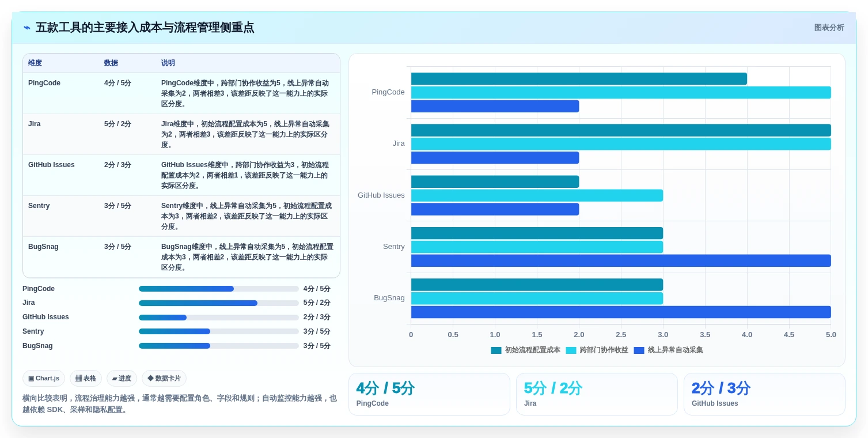Toggle 初始流程配置成本 legend swatch
Image resolution: width=868 pixels, height=438 pixels.
click(496, 350)
